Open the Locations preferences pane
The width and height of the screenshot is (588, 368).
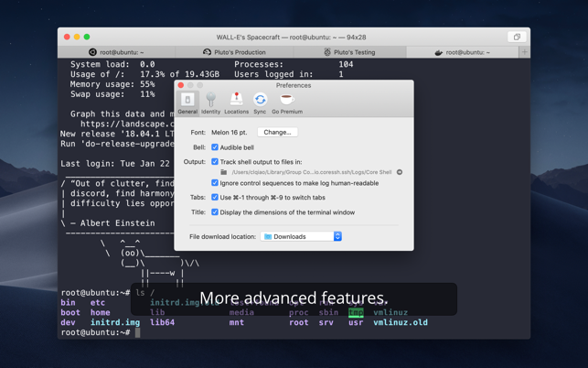coord(236,103)
